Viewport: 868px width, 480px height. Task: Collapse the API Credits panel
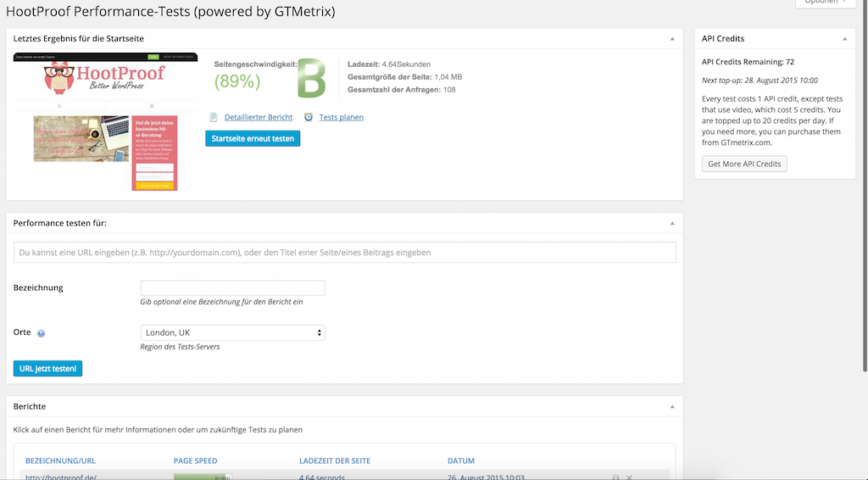click(x=845, y=39)
